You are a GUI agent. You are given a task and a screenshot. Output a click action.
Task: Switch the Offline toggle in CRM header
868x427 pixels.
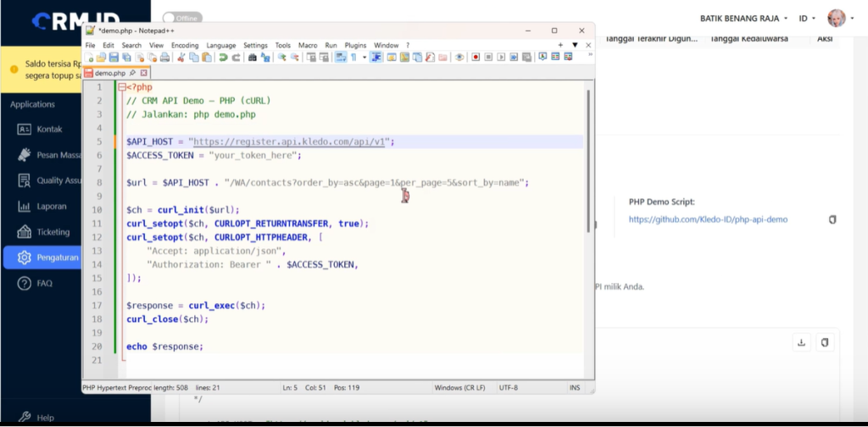coord(182,19)
